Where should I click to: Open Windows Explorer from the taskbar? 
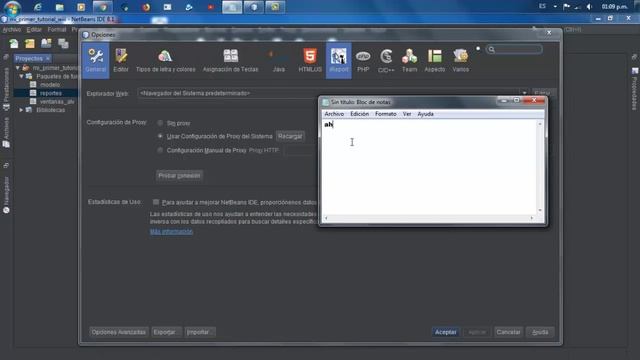60,7
